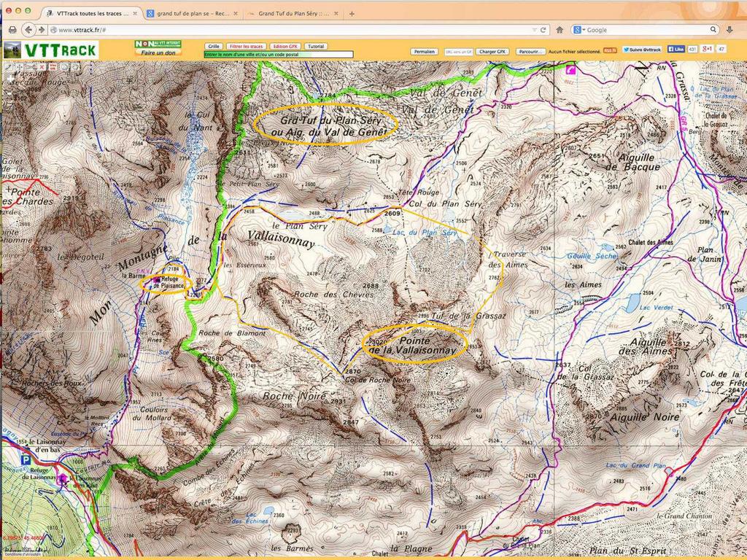747x560 pixels.
Task: Toggle the Grille map grid button
Action: (214, 46)
